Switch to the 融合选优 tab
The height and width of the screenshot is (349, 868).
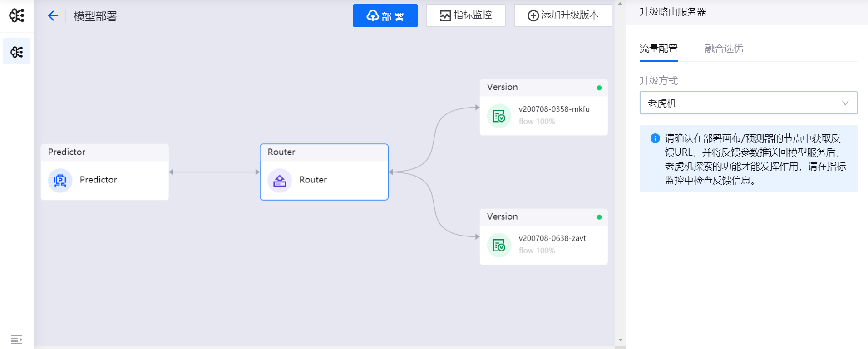[x=724, y=49]
